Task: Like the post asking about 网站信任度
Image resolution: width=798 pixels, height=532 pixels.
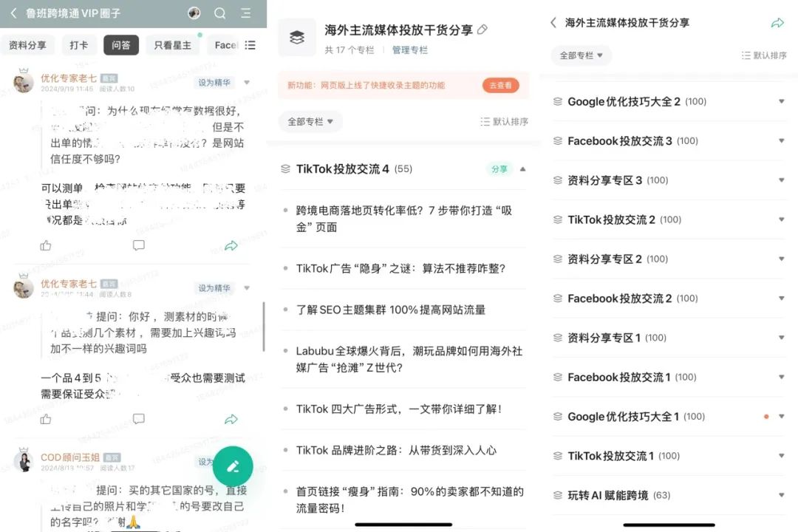Action: coord(46,245)
